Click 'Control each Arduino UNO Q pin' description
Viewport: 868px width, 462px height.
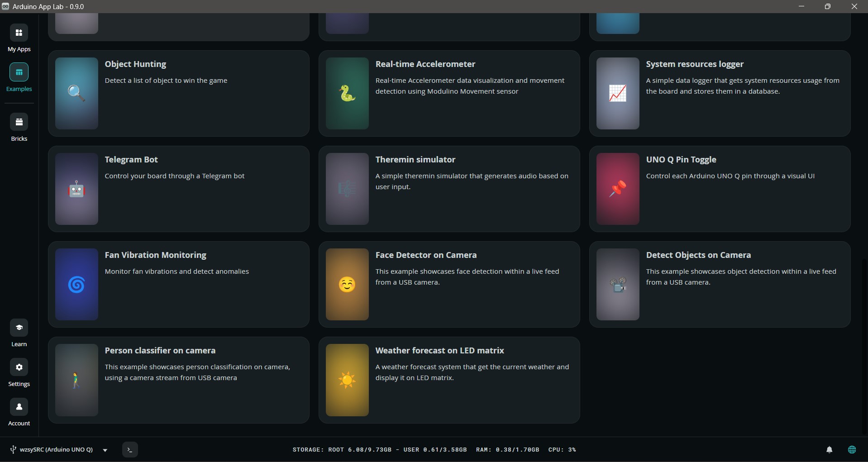click(x=730, y=176)
